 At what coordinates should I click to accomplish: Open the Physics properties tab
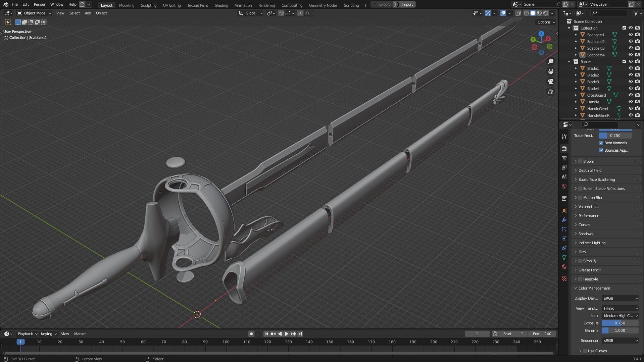pos(564,239)
